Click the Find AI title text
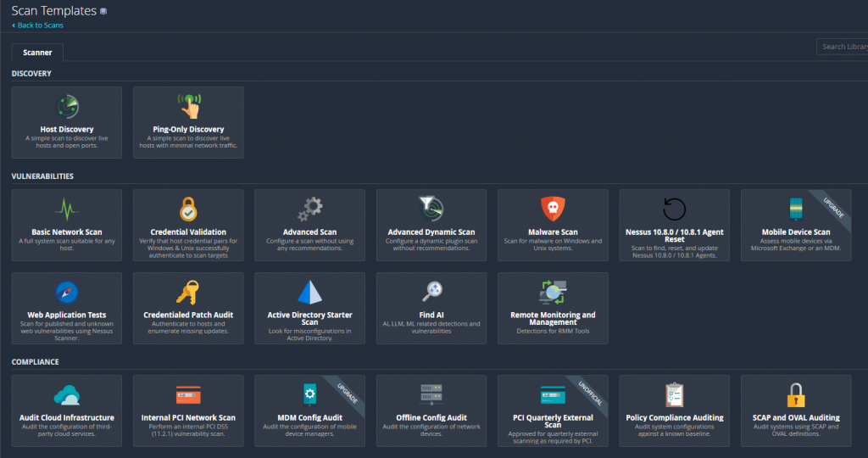Image resolution: width=868 pixels, height=458 pixels. pyautogui.click(x=431, y=315)
